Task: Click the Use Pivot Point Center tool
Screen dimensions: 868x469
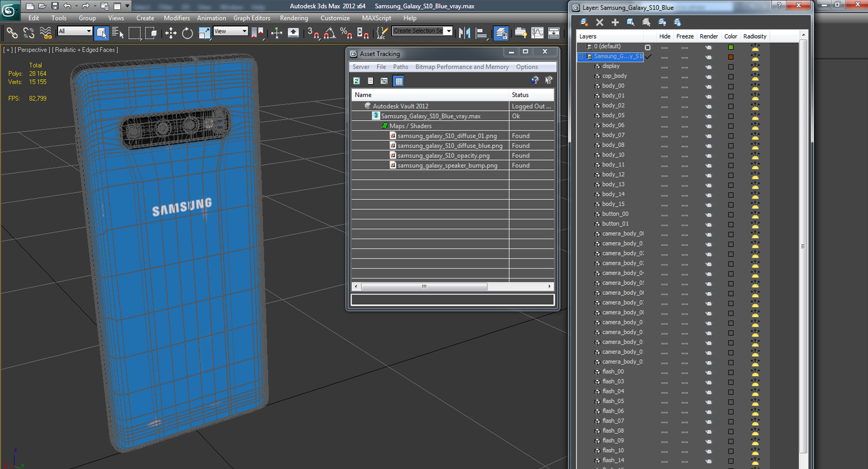Action: tap(257, 33)
